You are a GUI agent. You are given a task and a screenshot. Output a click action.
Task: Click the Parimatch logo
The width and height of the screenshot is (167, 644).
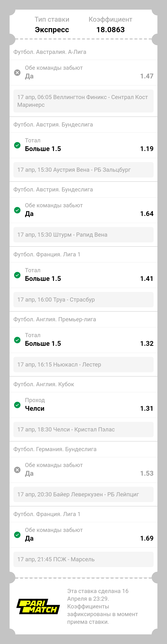[x=38, y=606]
